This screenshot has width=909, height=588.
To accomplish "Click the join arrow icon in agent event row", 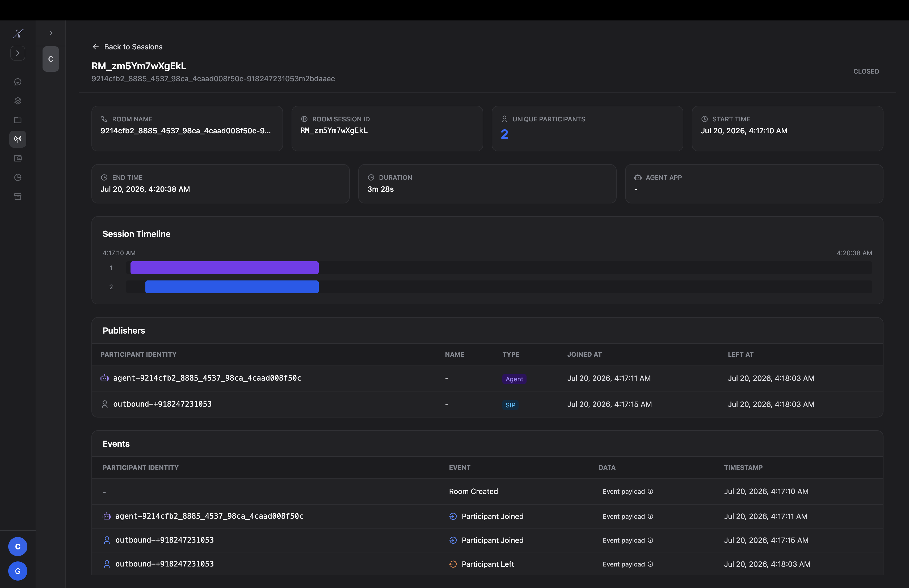I will pos(453,516).
